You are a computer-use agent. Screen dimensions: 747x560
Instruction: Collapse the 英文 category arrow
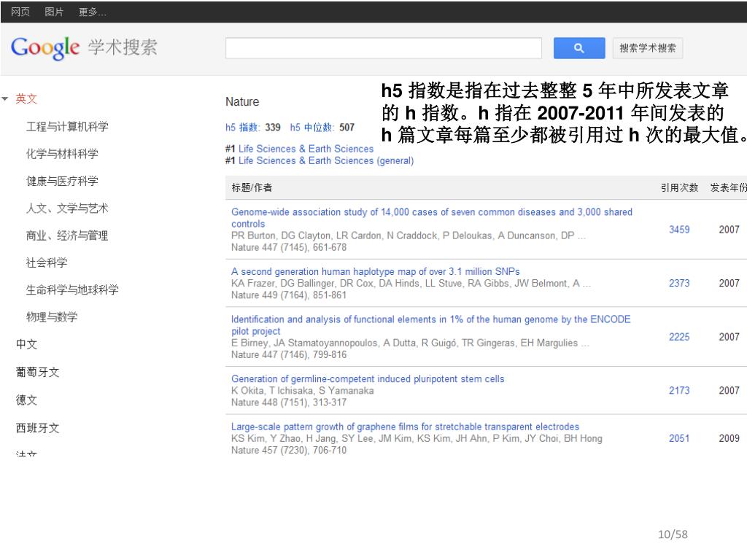(x=5, y=99)
